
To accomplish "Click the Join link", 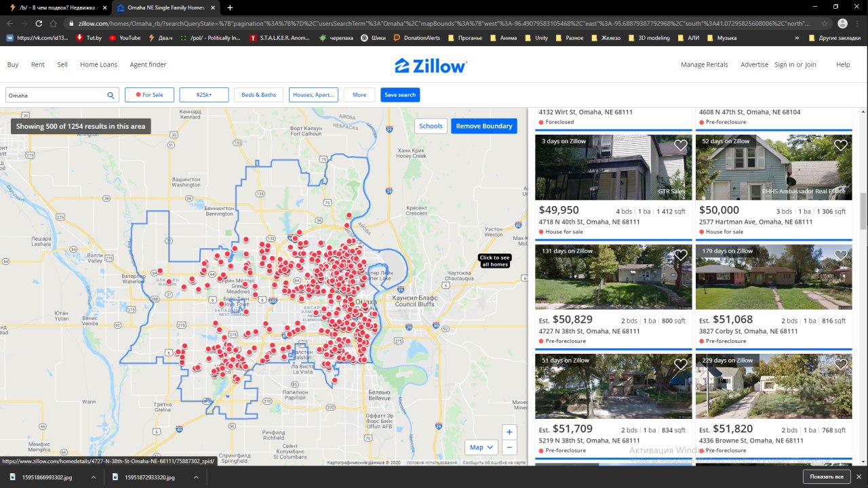I will click(x=810, y=64).
